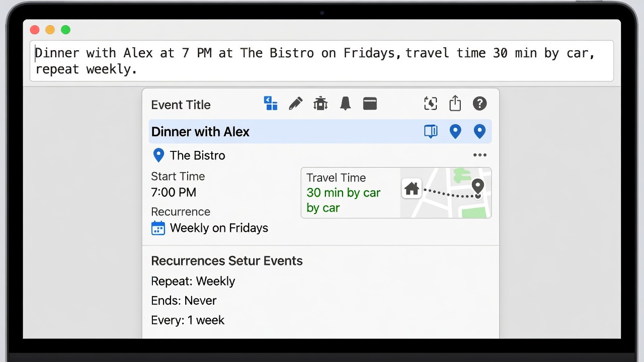This screenshot has height=362, width=644.
Task: Open the calendar window icon in toolbar
Action: [x=370, y=104]
